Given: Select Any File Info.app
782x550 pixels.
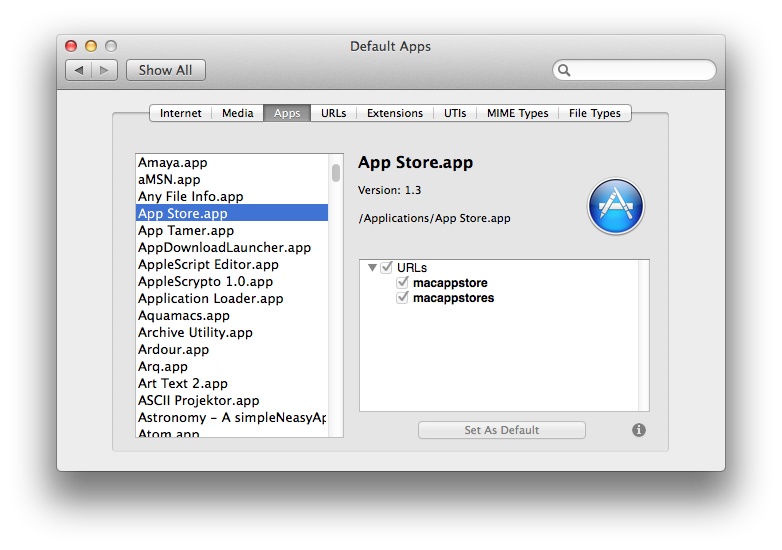Looking at the screenshot, I should tap(232, 196).
